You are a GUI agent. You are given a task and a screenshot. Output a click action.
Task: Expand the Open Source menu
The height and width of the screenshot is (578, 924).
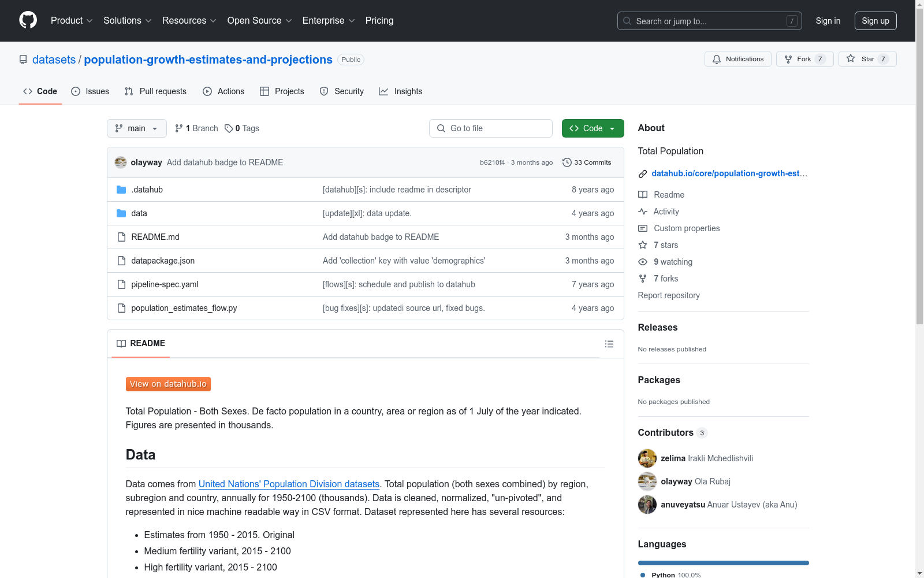tap(259, 20)
